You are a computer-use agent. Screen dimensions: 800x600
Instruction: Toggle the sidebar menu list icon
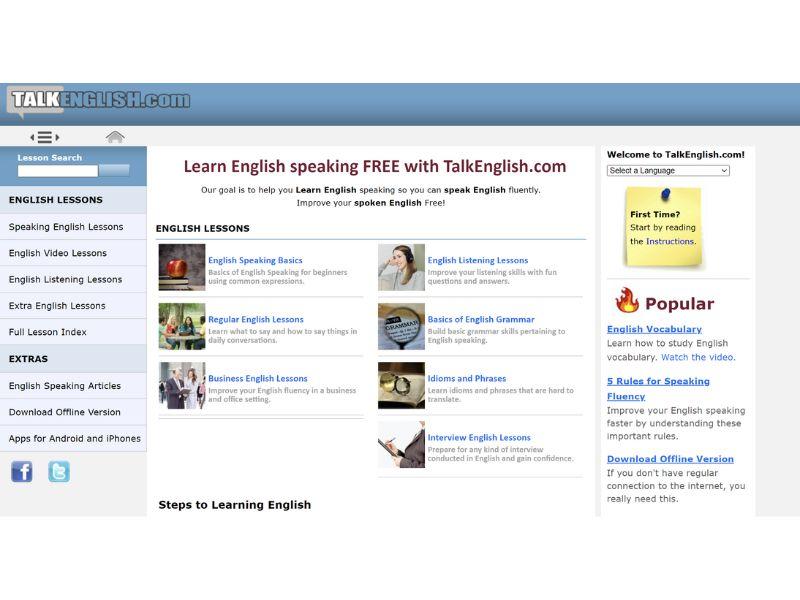coord(45,137)
